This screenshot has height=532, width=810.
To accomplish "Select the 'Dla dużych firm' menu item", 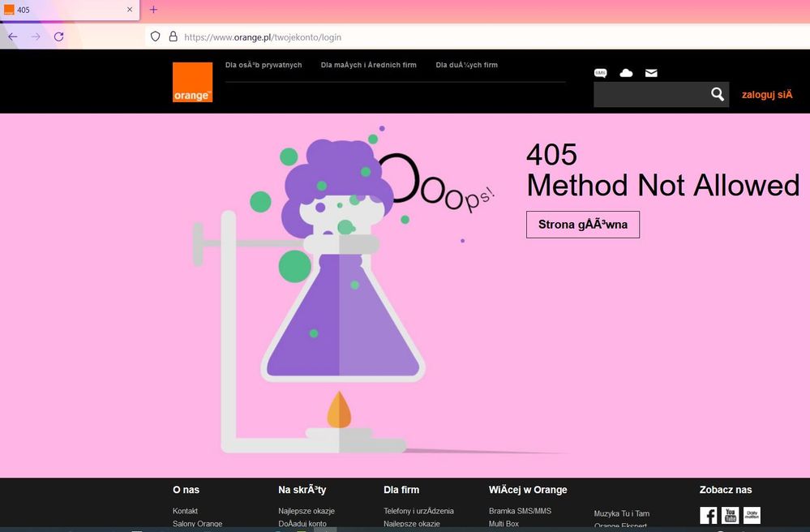I will (466, 65).
